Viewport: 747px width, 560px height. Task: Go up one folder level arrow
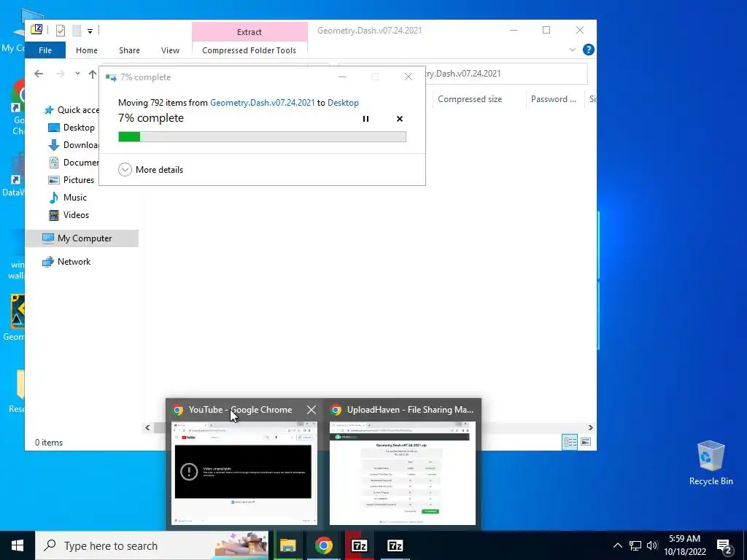coord(93,74)
